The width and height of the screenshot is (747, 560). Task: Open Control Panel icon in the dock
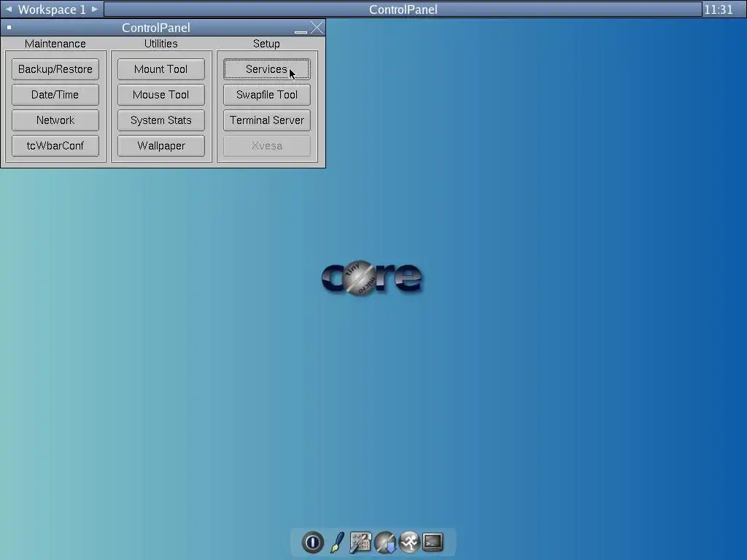coord(360,542)
